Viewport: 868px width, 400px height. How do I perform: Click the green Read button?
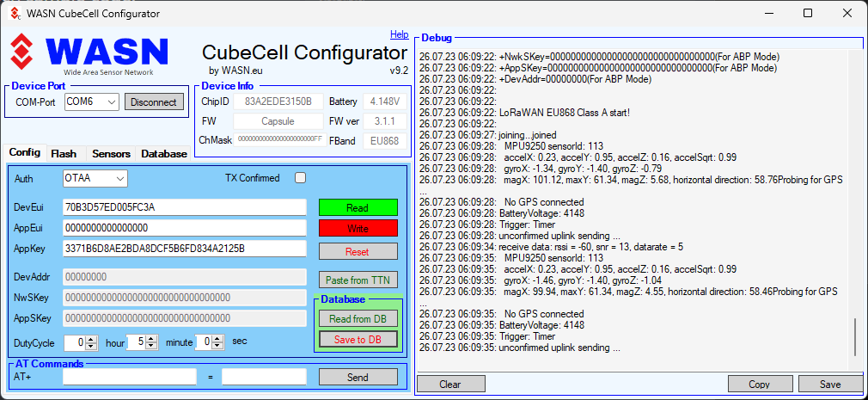click(358, 208)
